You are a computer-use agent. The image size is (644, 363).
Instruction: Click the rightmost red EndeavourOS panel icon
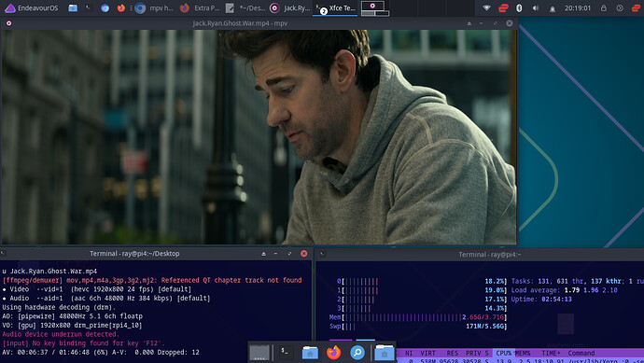click(636, 7)
